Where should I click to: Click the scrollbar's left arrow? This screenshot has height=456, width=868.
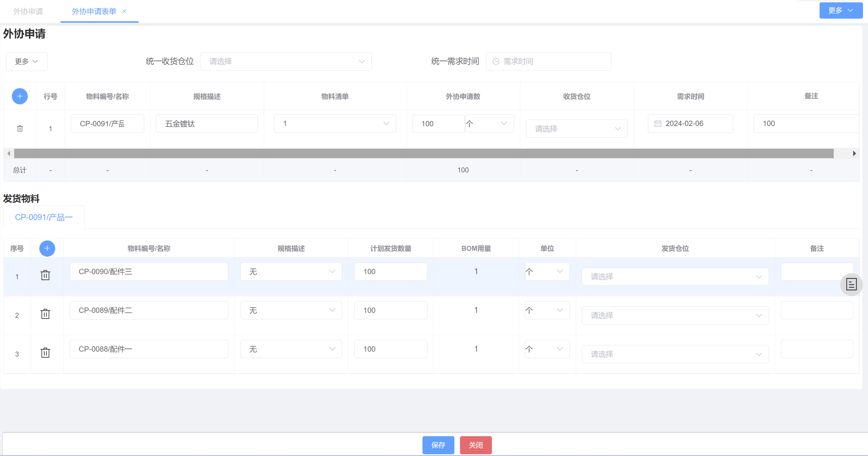(x=9, y=153)
